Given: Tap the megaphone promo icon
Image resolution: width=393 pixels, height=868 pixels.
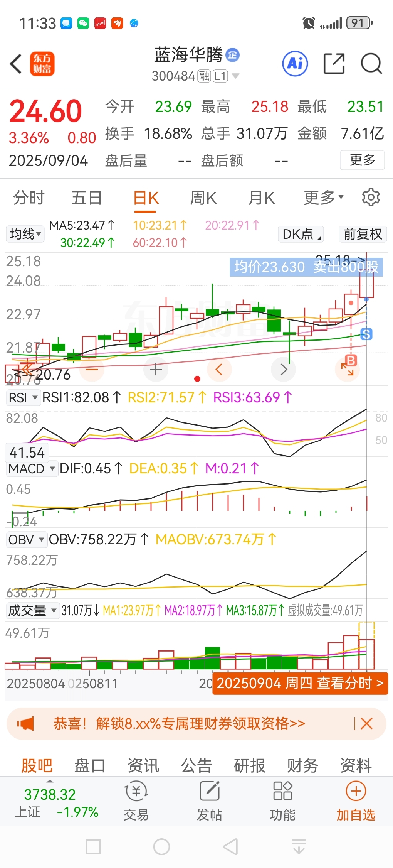Looking at the screenshot, I should point(26,724).
